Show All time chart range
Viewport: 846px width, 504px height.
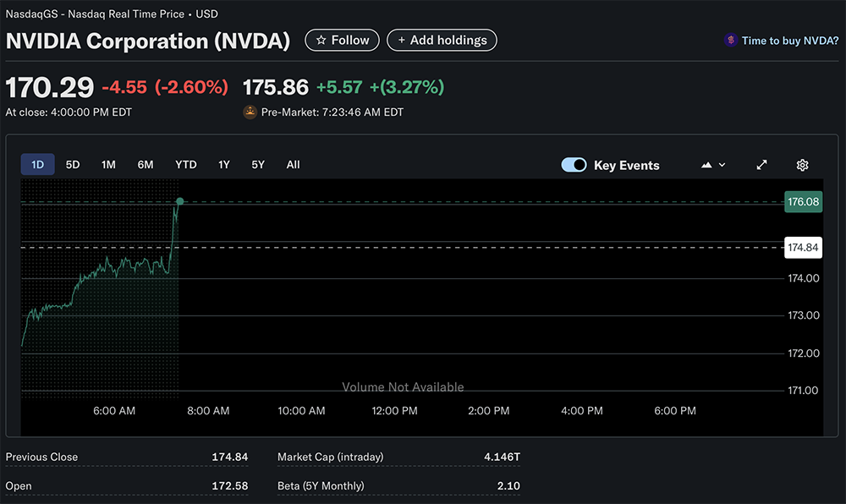click(x=293, y=165)
